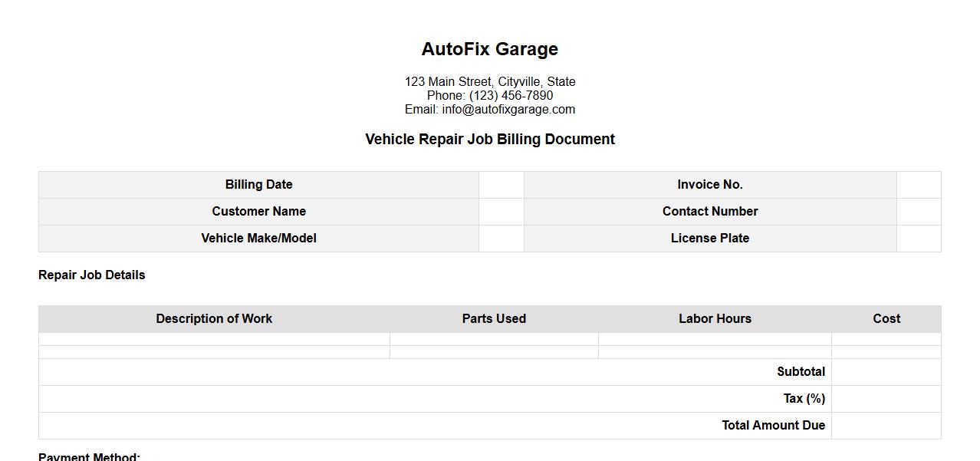Select the Labor Hours column header
980x461 pixels.
(x=715, y=319)
